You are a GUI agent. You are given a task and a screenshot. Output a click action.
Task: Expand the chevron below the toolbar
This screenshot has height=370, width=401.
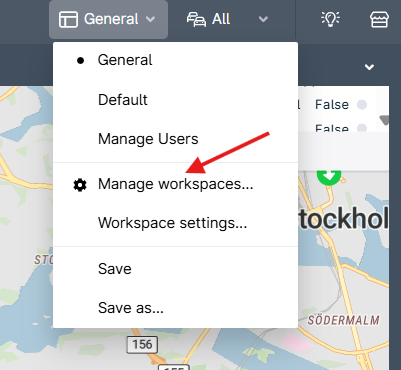(369, 67)
